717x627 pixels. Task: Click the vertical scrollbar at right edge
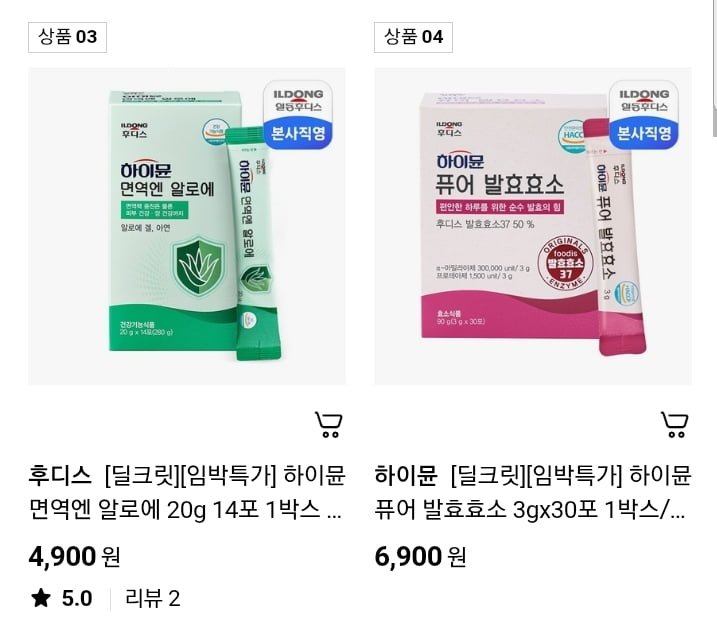(714, 69)
